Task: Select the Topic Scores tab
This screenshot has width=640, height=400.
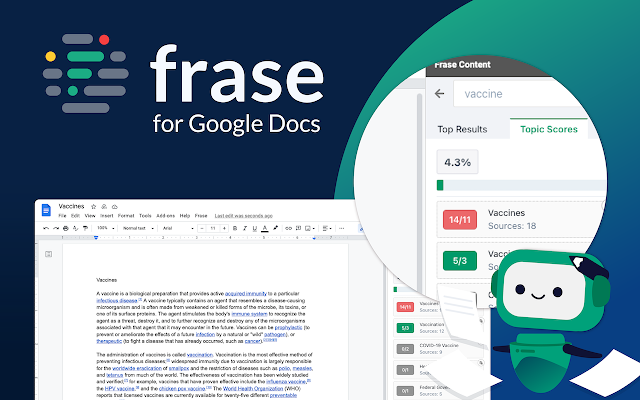Action: 549,129
